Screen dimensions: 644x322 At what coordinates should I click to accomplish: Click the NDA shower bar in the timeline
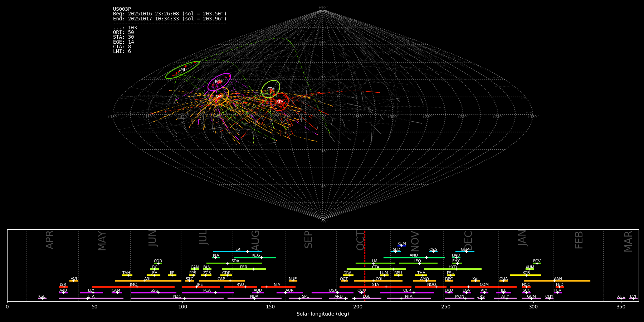point(254,298)
